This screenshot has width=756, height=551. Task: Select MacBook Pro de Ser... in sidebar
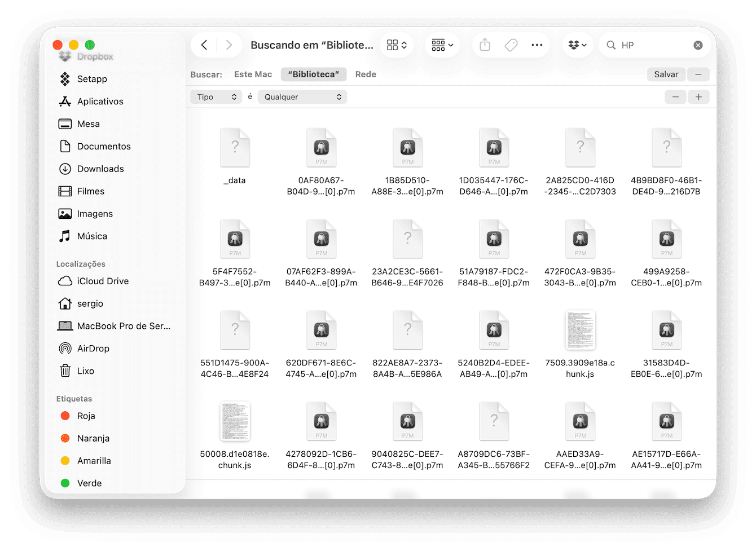(124, 327)
